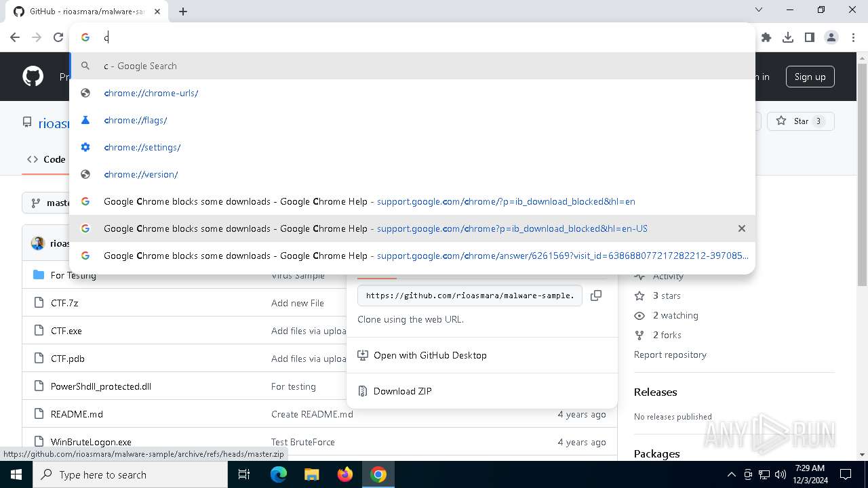Reload the page with the refresh icon

pyautogui.click(x=58, y=37)
